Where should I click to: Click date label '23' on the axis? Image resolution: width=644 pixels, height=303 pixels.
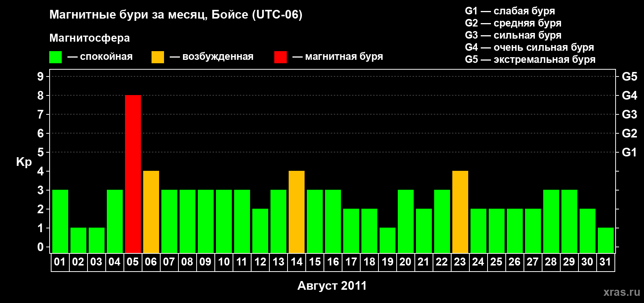[460, 262]
